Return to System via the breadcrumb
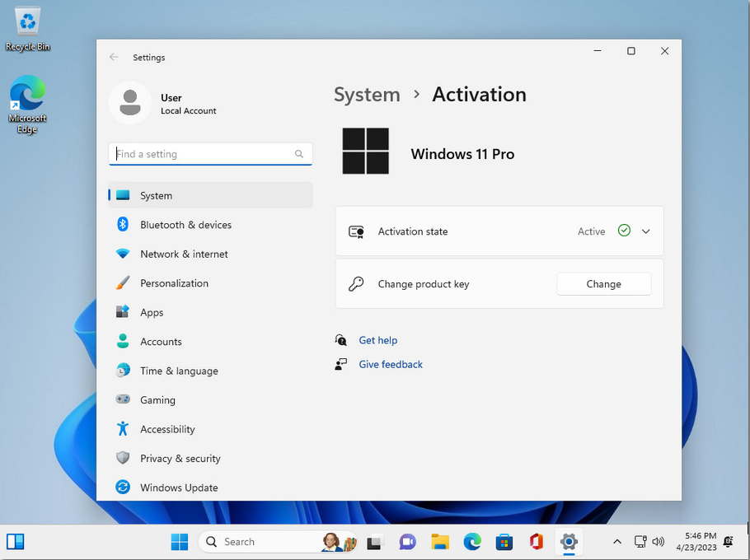750x560 pixels. (x=367, y=95)
